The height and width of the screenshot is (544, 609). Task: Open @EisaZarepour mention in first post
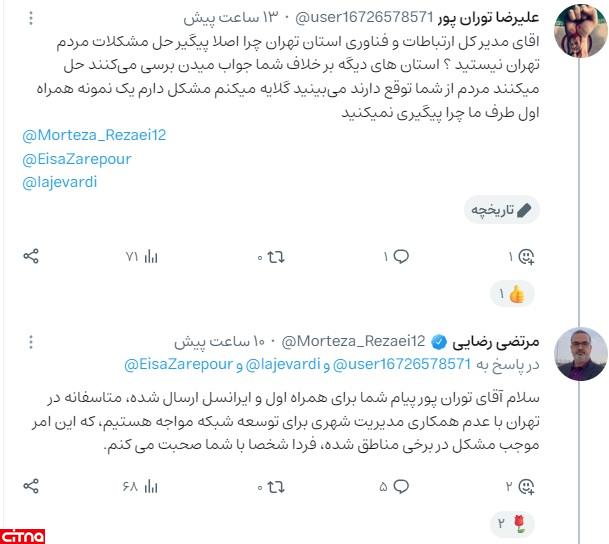pyautogui.click(x=77, y=159)
